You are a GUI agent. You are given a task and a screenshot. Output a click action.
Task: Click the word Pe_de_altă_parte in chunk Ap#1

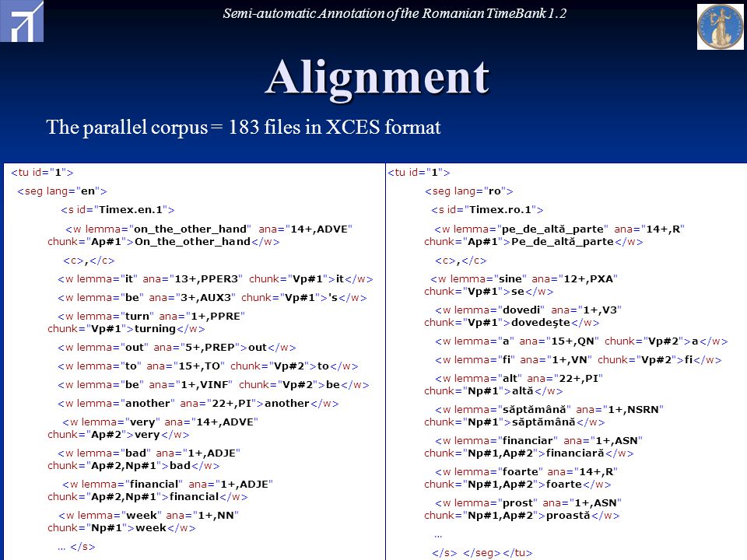562,241
